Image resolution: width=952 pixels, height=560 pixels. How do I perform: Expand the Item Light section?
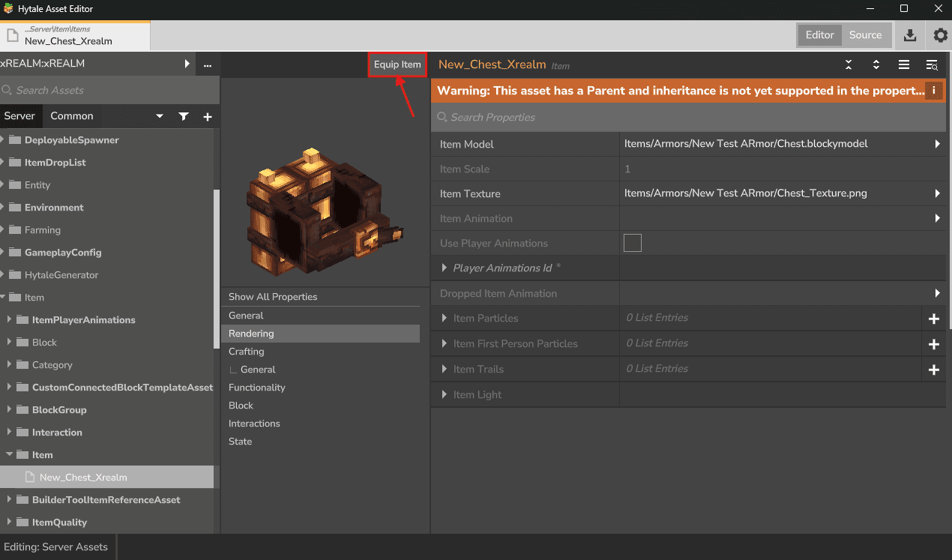pyautogui.click(x=444, y=394)
